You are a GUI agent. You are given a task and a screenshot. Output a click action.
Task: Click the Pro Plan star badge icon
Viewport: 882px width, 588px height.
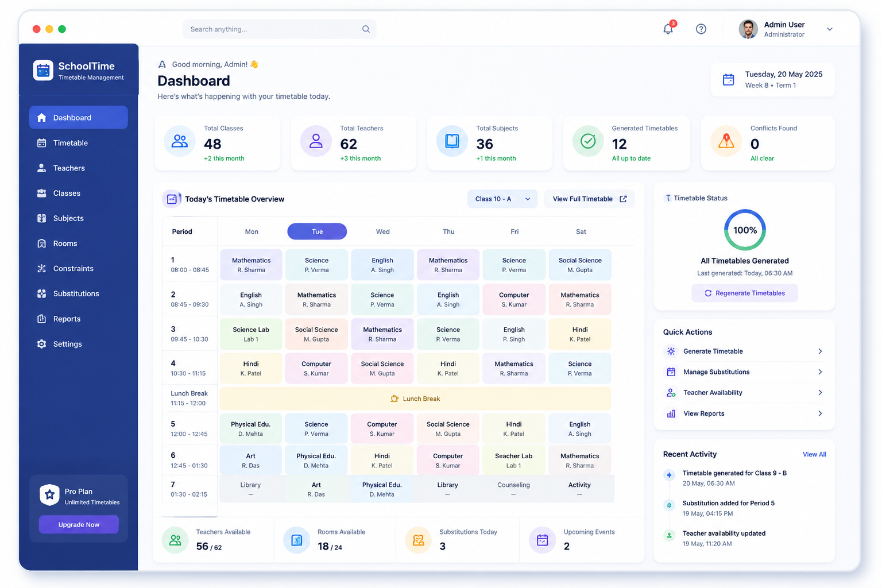[x=50, y=494]
